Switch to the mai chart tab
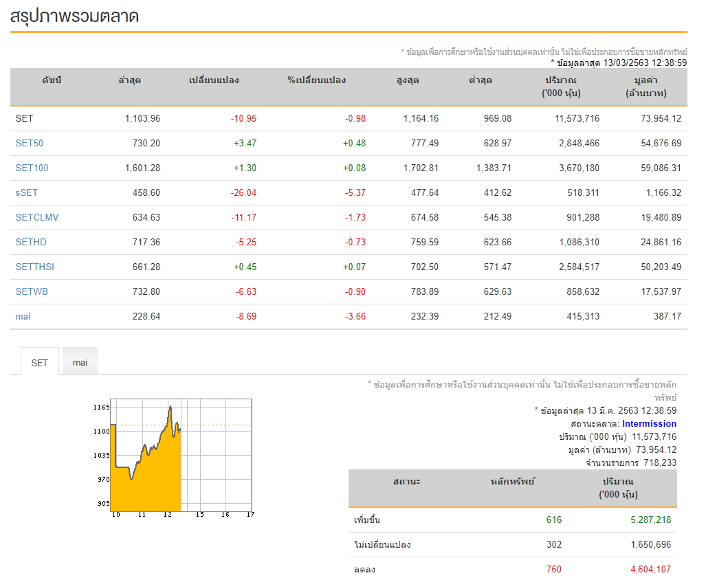The width and height of the screenshot is (728, 580). (x=80, y=362)
